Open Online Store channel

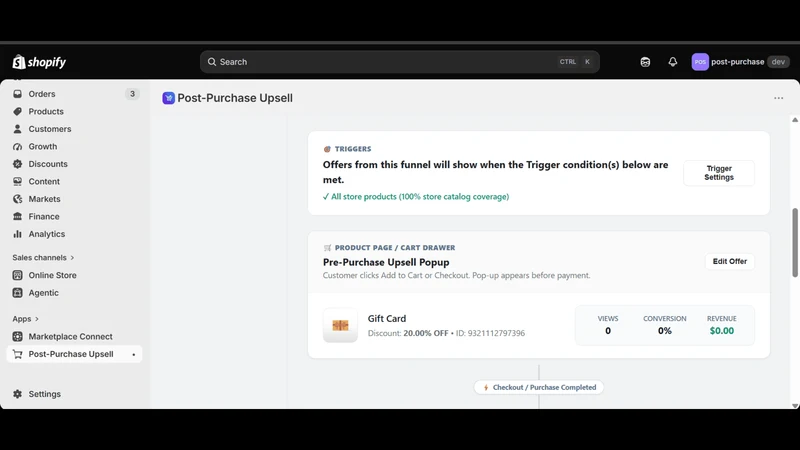coord(53,275)
